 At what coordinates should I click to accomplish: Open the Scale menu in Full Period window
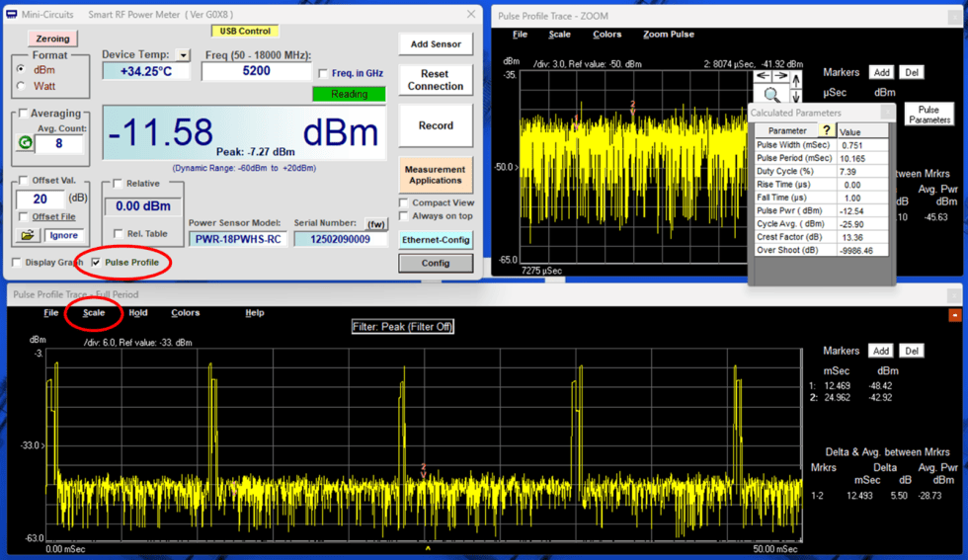point(94,312)
